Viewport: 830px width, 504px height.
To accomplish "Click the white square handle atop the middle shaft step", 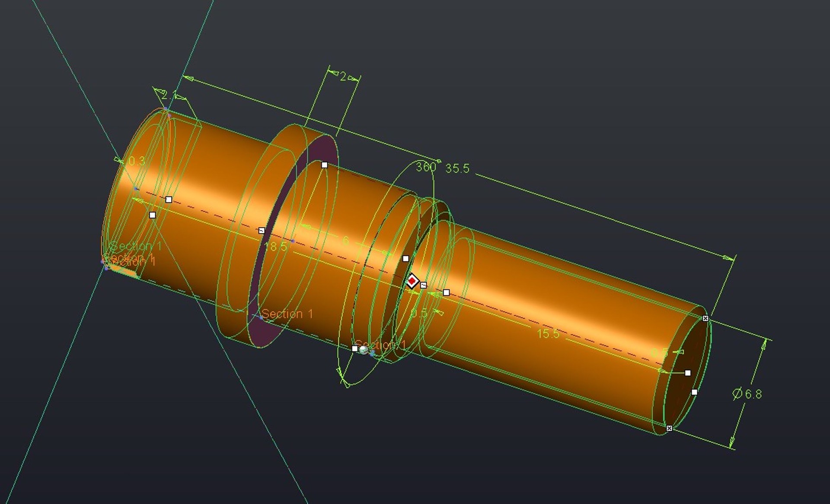I will point(325,165).
